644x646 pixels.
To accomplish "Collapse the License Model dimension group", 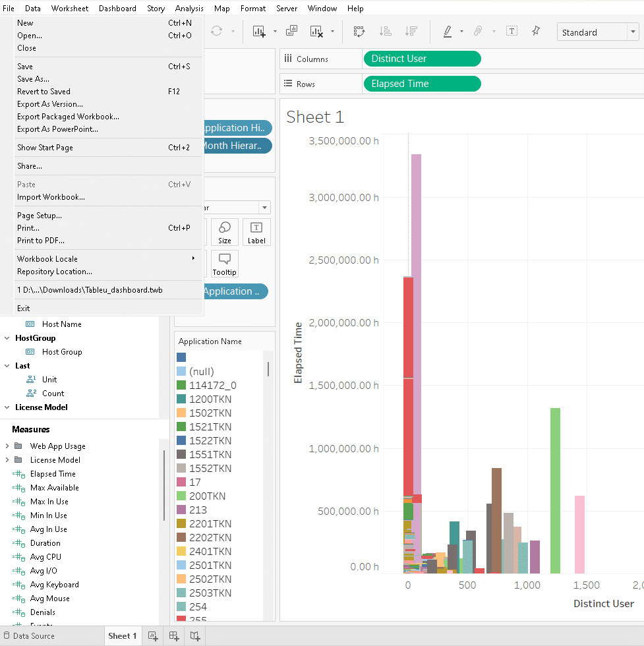I will tap(7, 407).
